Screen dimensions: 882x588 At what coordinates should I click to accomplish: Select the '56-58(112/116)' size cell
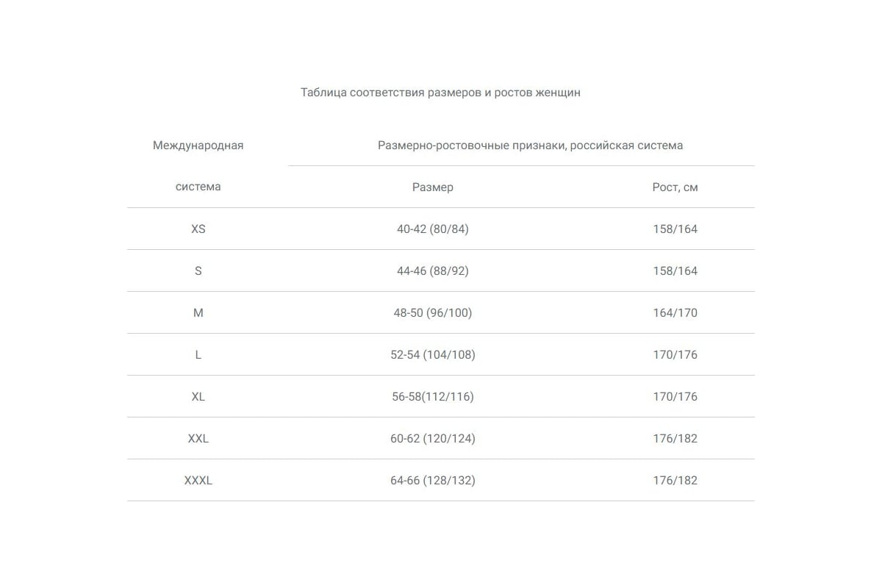pyautogui.click(x=432, y=397)
